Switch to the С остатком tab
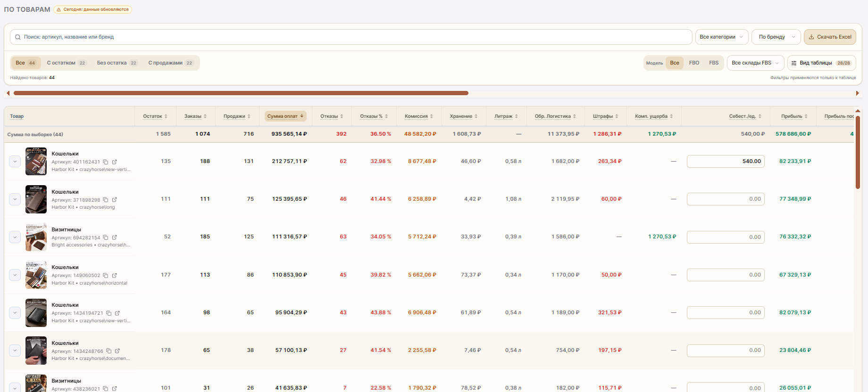 click(x=67, y=63)
